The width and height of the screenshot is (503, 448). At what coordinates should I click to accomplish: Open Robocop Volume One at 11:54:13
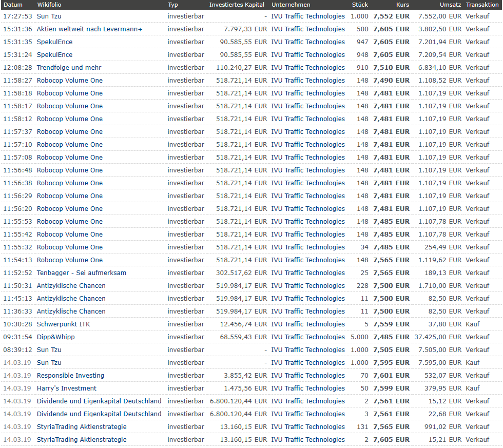[70, 260]
